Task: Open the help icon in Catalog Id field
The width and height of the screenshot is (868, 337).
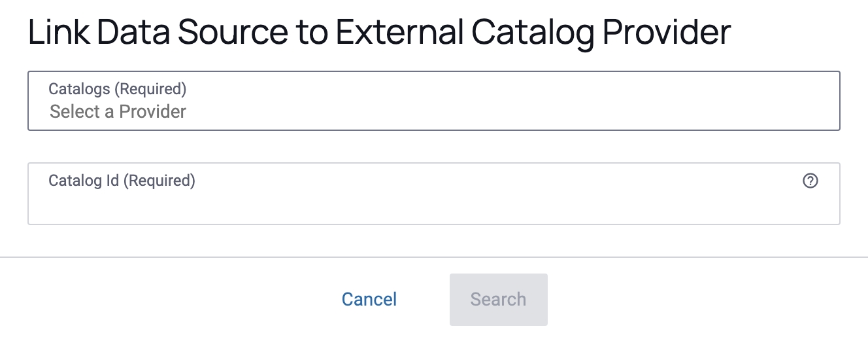Action: point(810,181)
